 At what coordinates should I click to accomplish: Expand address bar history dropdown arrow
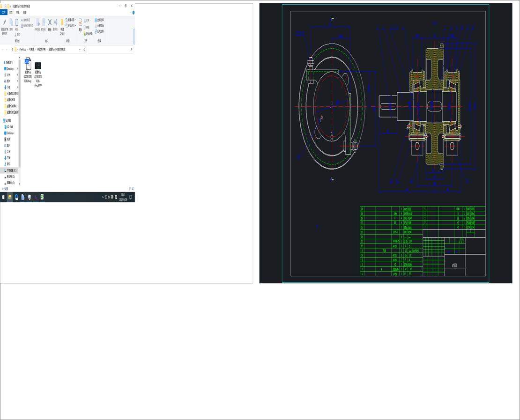(x=80, y=49)
